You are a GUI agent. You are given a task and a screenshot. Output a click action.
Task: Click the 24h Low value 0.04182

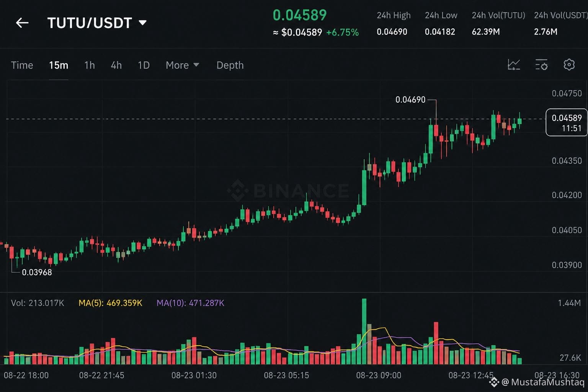(x=440, y=32)
